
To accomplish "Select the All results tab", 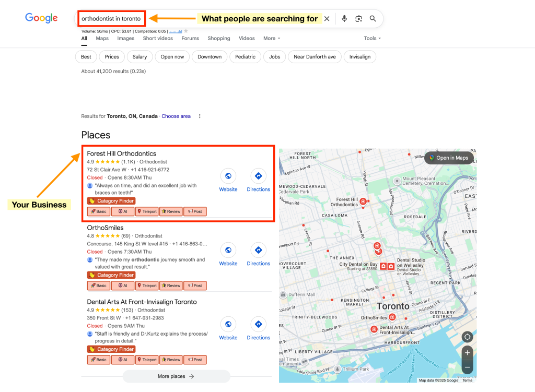I will pos(84,39).
